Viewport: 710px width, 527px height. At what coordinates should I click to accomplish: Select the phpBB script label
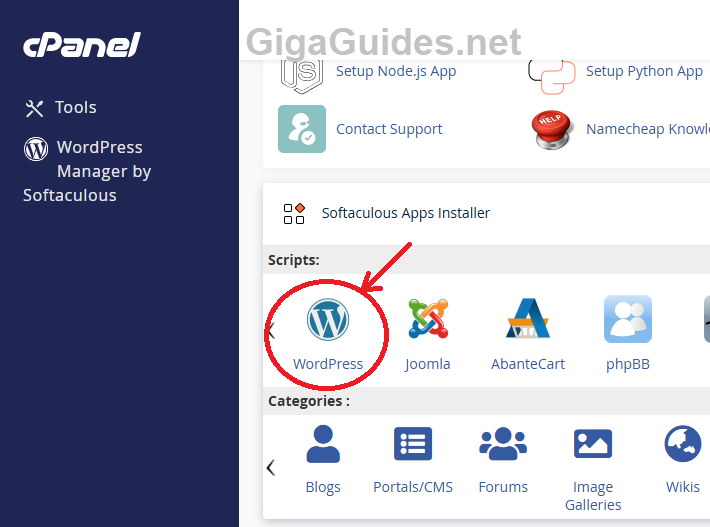click(x=628, y=364)
